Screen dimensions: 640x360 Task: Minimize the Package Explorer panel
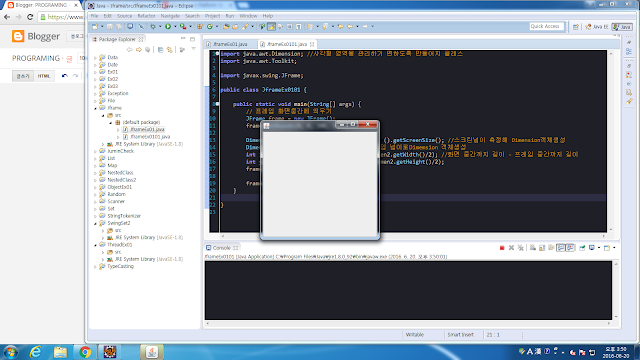183,39
